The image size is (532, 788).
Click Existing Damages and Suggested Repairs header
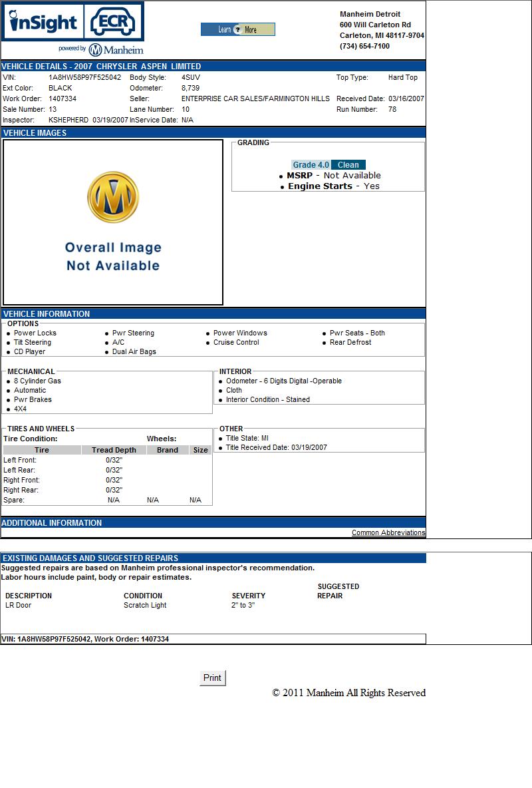[213, 558]
